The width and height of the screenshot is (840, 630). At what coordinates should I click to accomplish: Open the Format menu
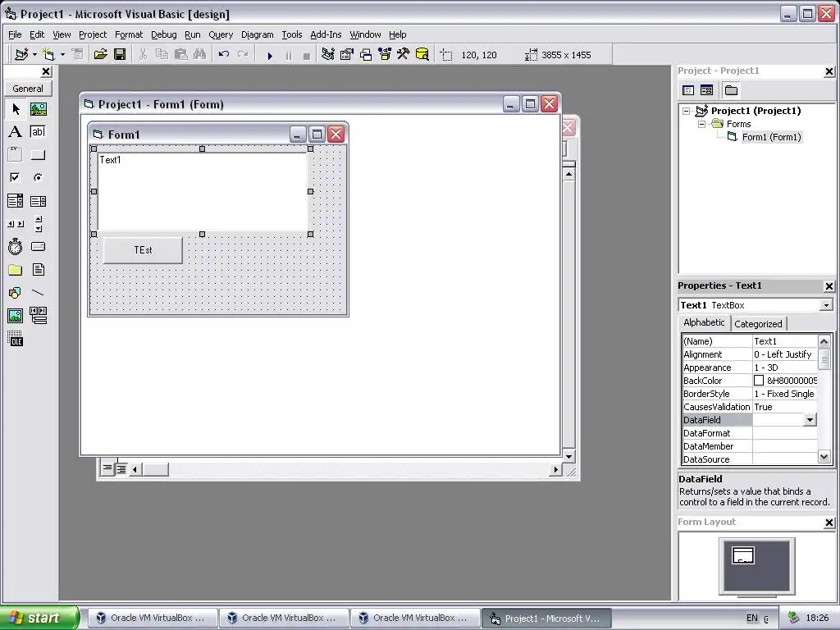coord(129,34)
